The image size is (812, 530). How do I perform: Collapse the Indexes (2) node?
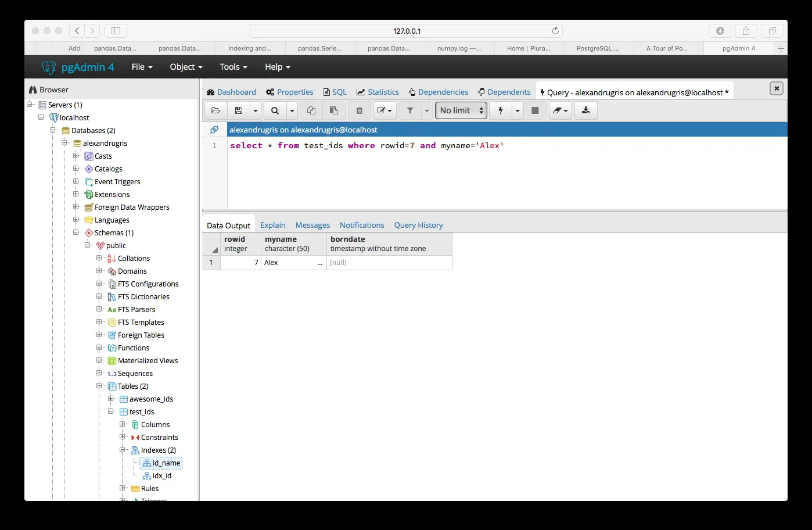pyautogui.click(x=123, y=450)
